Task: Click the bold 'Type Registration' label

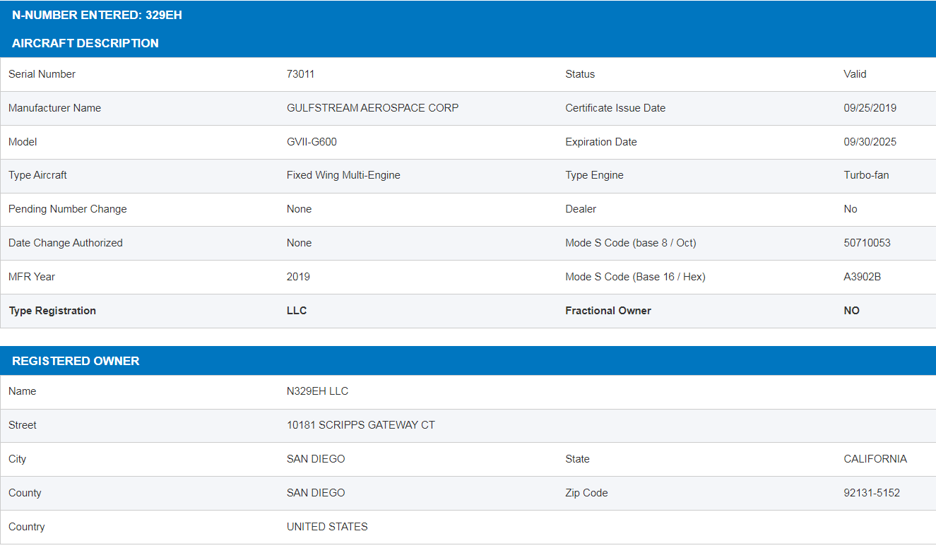Action: click(x=52, y=311)
